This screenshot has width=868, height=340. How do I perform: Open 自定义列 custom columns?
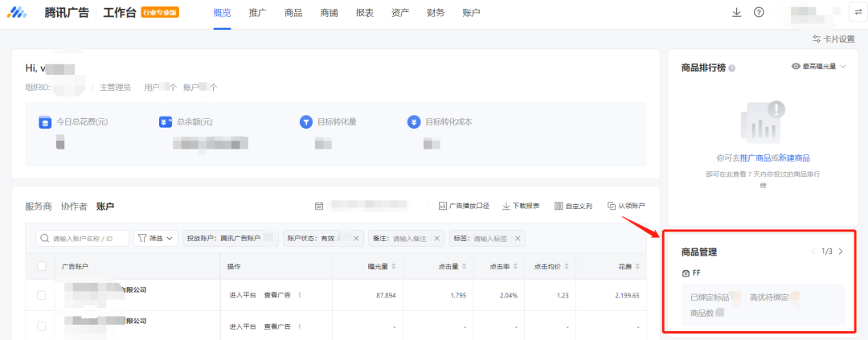(x=573, y=206)
